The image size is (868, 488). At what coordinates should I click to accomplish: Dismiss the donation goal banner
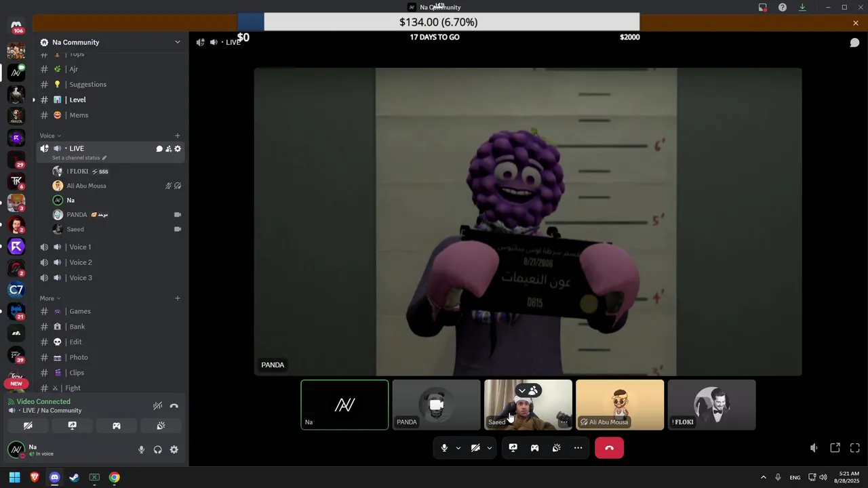[856, 23]
